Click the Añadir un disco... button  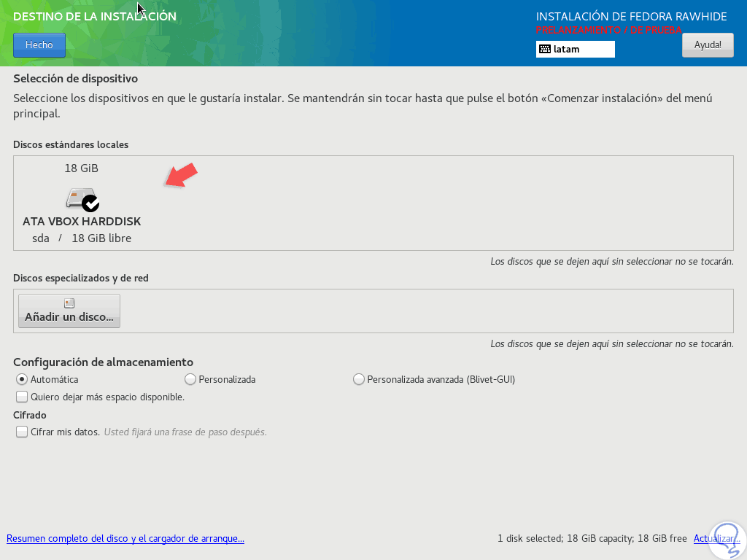coord(69,311)
